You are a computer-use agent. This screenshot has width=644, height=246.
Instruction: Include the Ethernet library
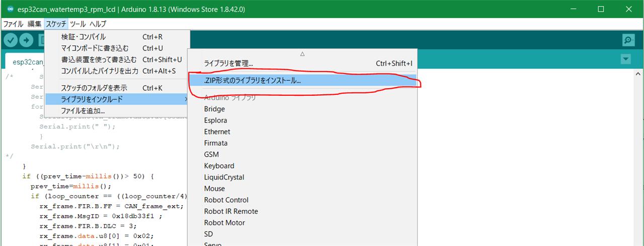pyautogui.click(x=302, y=132)
